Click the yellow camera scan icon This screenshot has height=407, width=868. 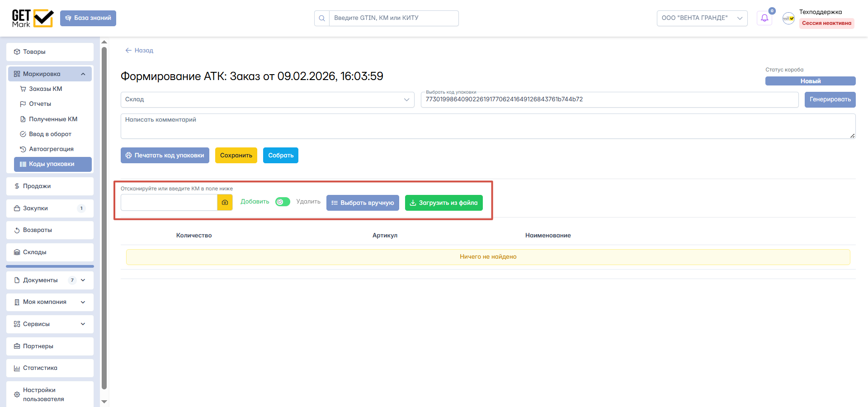click(225, 203)
